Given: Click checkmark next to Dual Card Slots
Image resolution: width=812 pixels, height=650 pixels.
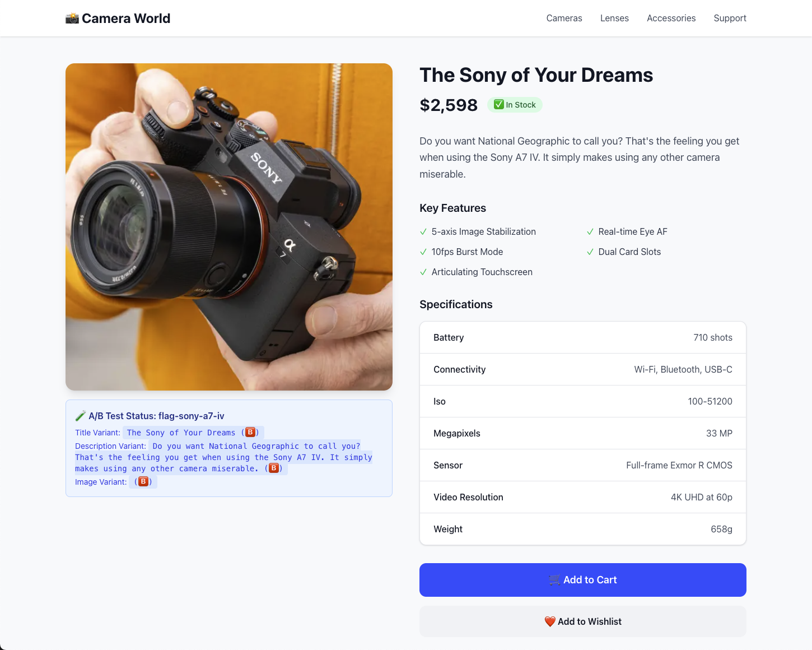Looking at the screenshot, I should 590,252.
